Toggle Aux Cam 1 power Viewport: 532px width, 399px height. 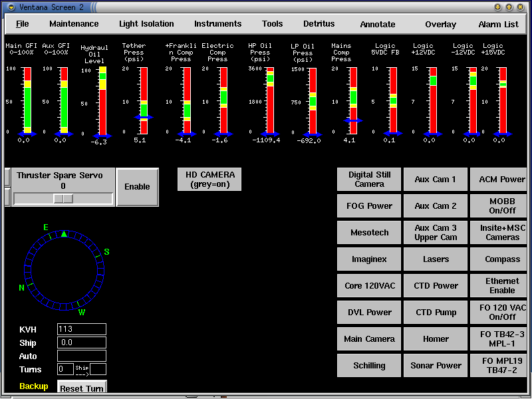[436, 179]
